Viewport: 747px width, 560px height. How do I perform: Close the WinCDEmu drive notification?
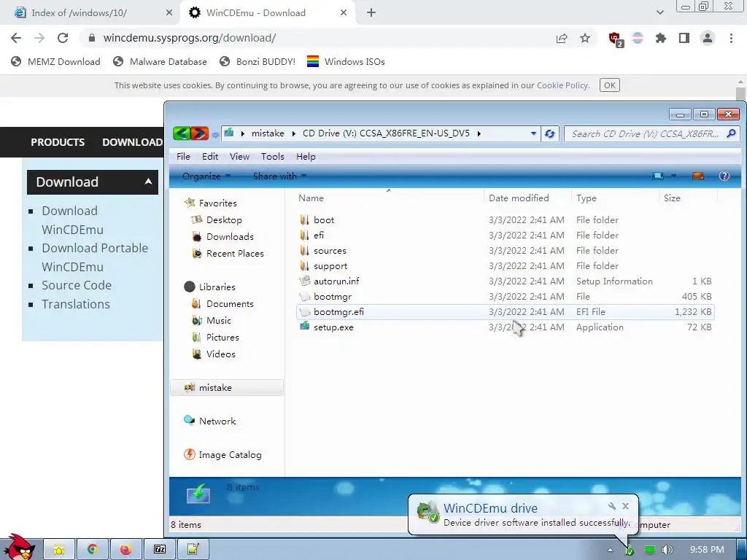625,506
